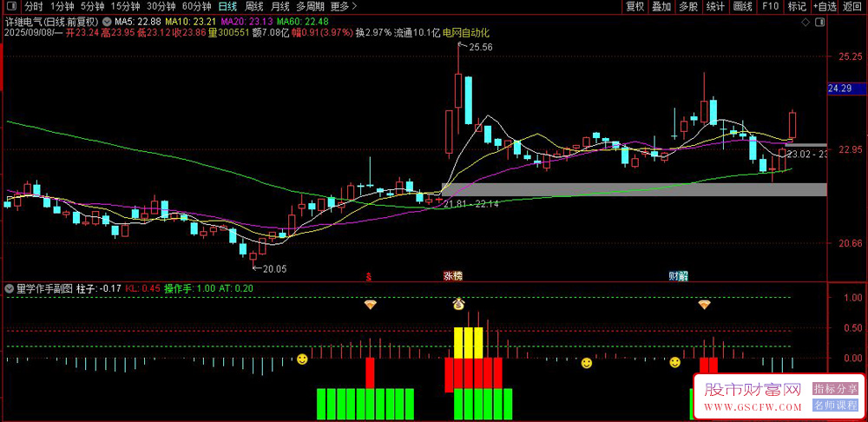The image size is (868, 422).
Task: Open the F10 company info
Action: tap(770, 7)
